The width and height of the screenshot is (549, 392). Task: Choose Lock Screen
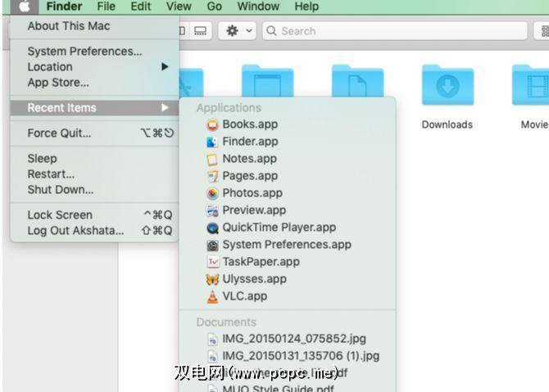click(x=94, y=214)
